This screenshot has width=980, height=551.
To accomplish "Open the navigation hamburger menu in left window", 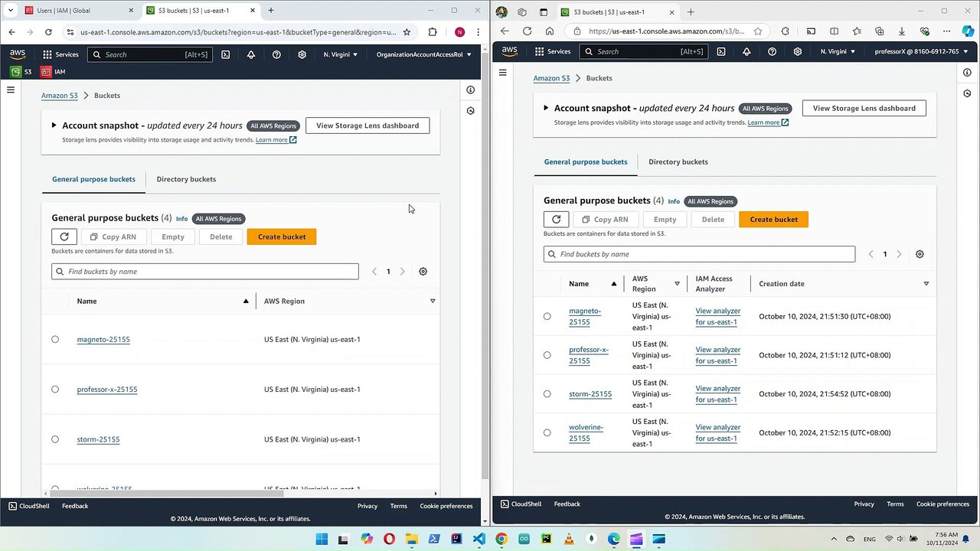I will click(11, 90).
